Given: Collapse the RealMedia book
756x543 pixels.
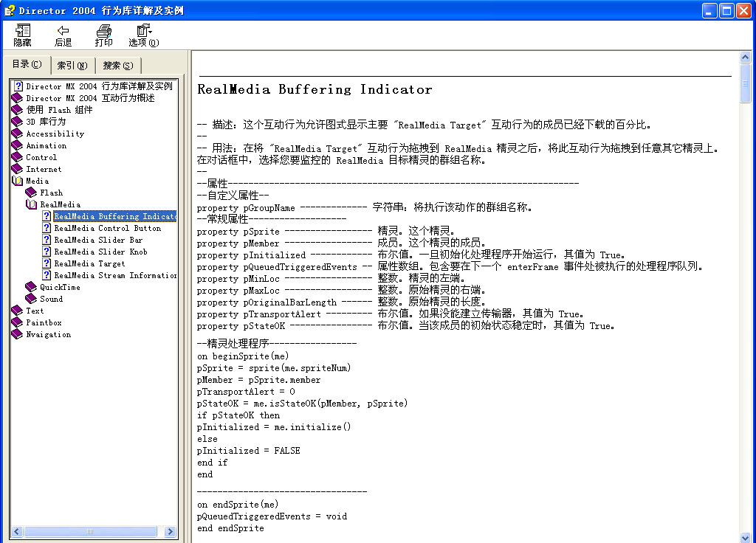Looking at the screenshot, I should [x=61, y=204].
